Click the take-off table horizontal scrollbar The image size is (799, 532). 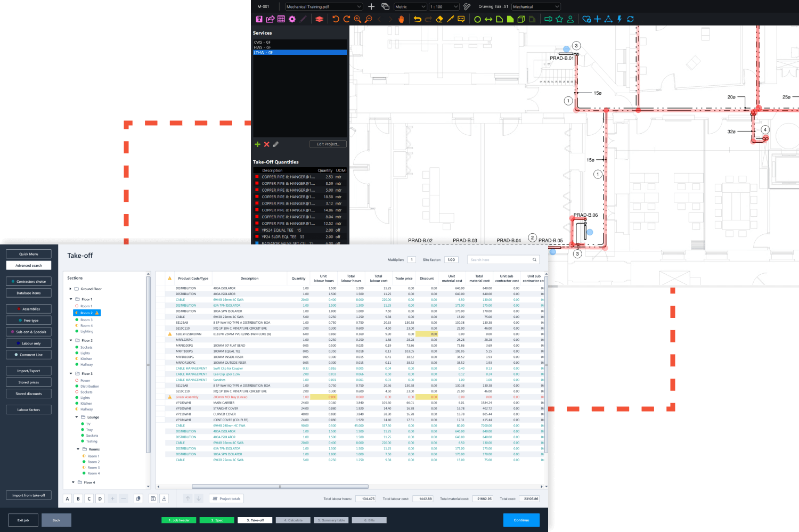tap(280, 487)
